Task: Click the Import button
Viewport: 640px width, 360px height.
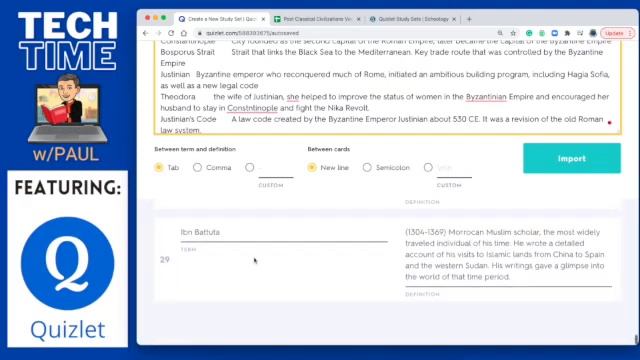Action: (572, 158)
